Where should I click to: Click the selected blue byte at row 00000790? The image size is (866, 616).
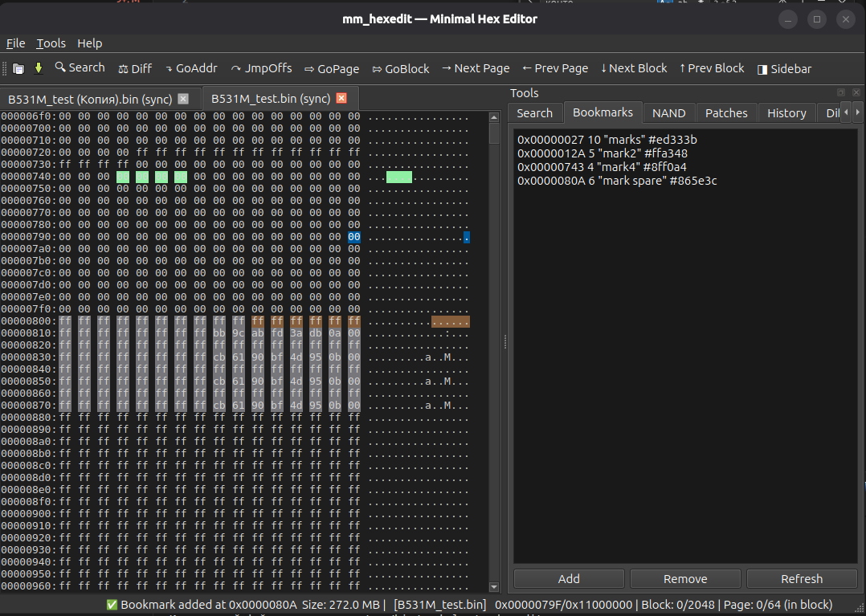coord(354,237)
